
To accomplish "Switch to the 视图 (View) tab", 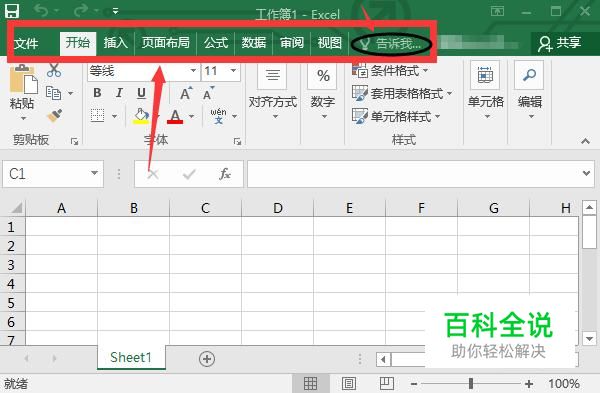I will click(329, 42).
